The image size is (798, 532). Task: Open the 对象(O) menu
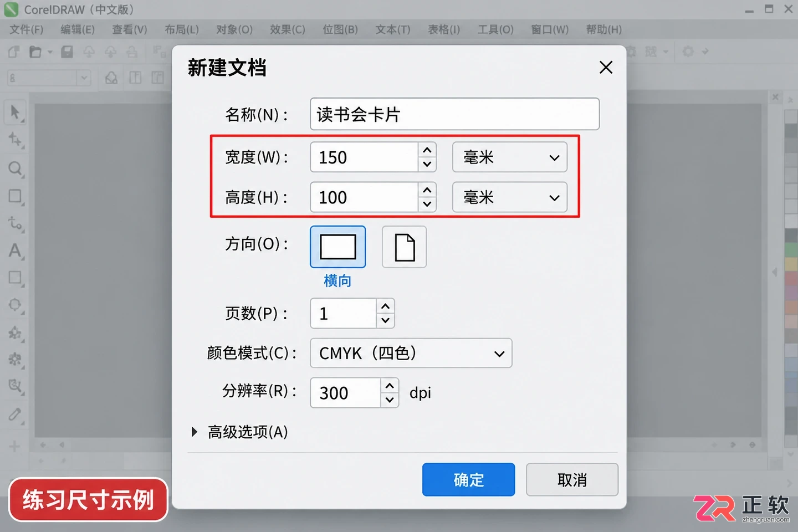click(234, 29)
